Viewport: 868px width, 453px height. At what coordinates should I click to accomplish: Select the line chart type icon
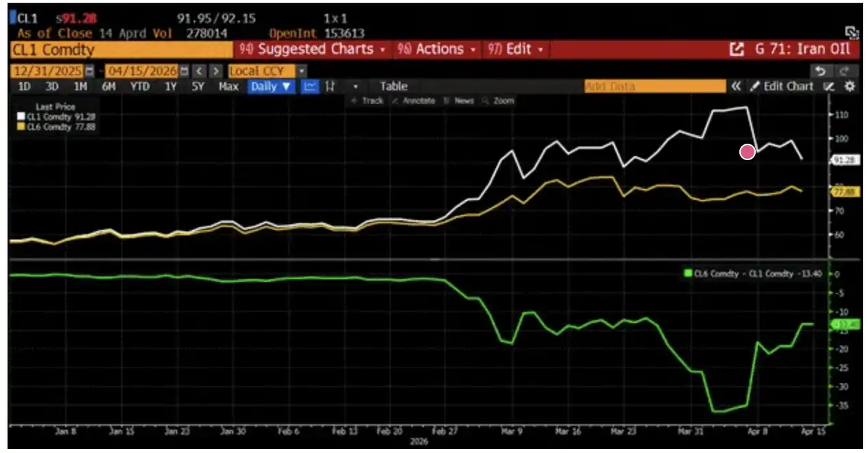tap(310, 86)
